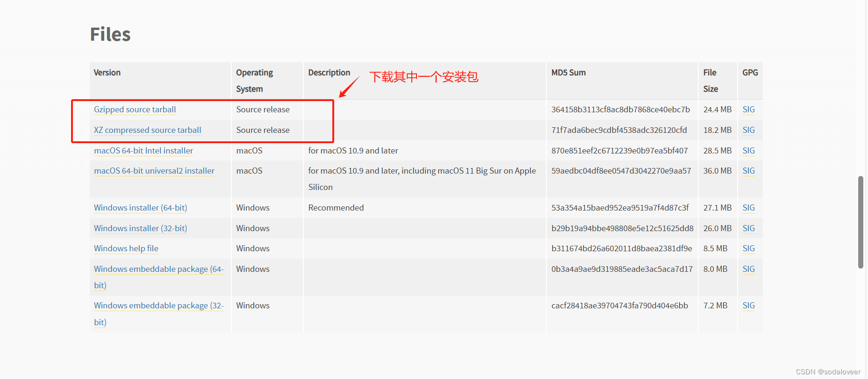This screenshot has width=868, height=379.
Task: Download Windows installer (64-bit)
Action: 140,208
